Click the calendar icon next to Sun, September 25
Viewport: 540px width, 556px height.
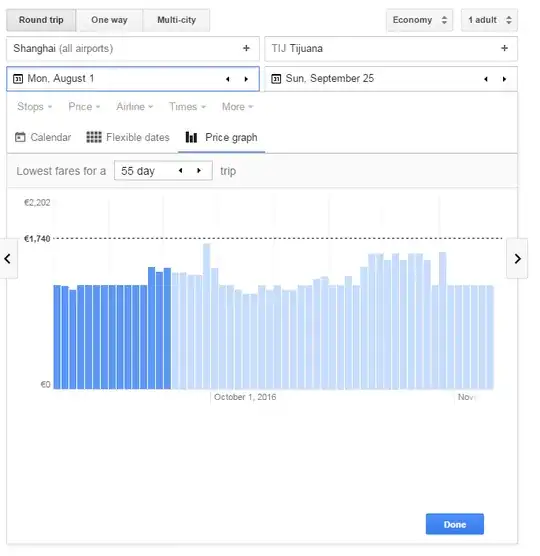(x=276, y=78)
